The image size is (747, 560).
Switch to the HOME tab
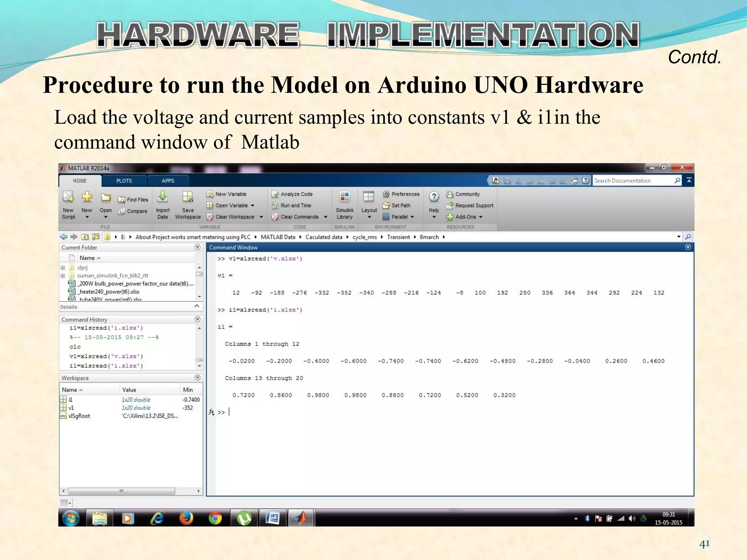click(x=80, y=181)
